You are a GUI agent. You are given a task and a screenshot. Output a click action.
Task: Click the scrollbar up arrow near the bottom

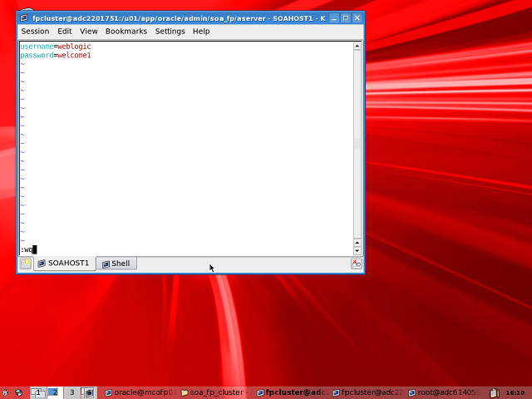pyautogui.click(x=357, y=243)
